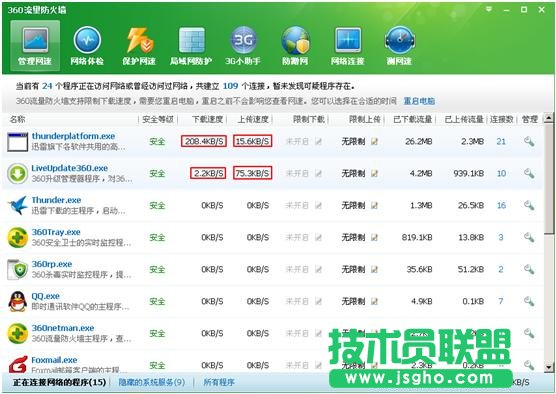
Task: Click the Foxmail.exe program icon
Action: click(x=18, y=364)
